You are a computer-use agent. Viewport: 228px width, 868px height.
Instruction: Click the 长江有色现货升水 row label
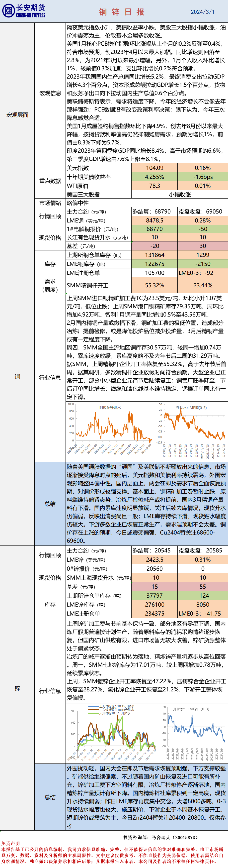tap(97, 237)
